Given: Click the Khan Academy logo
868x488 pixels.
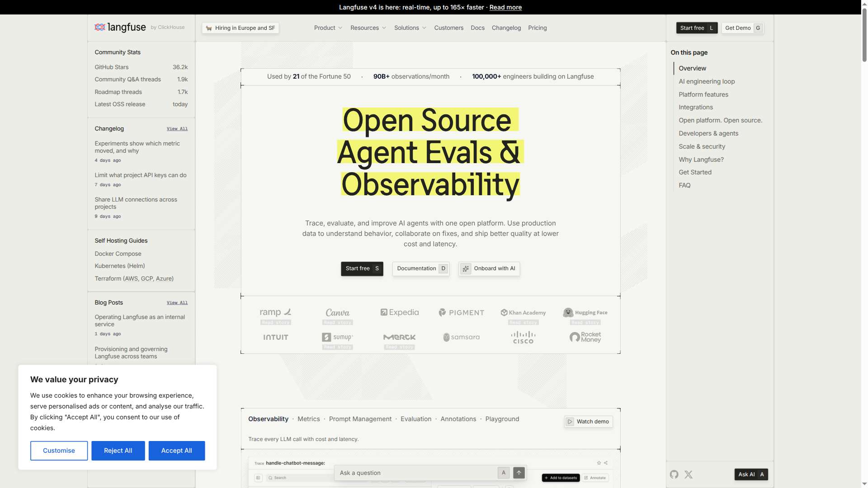Looking at the screenshot, I should coord(523,313).
